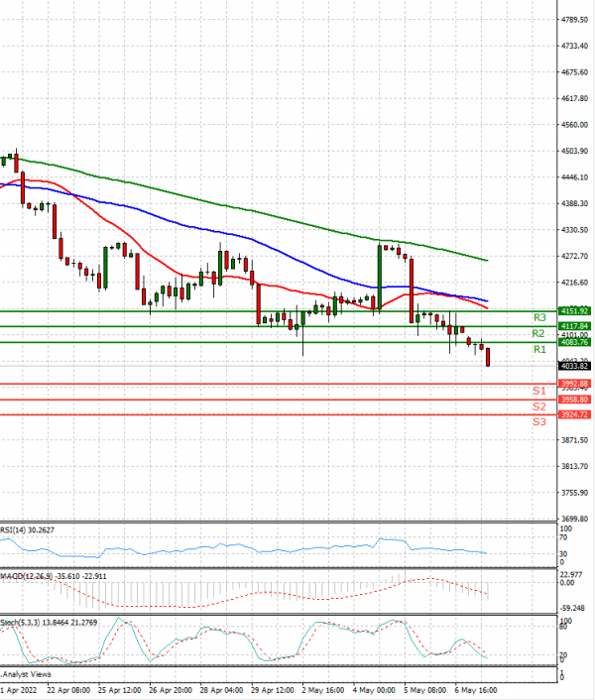Click the 4789.50 price axis value
Viewport: 595px width, 700px height.
[574, 20]
